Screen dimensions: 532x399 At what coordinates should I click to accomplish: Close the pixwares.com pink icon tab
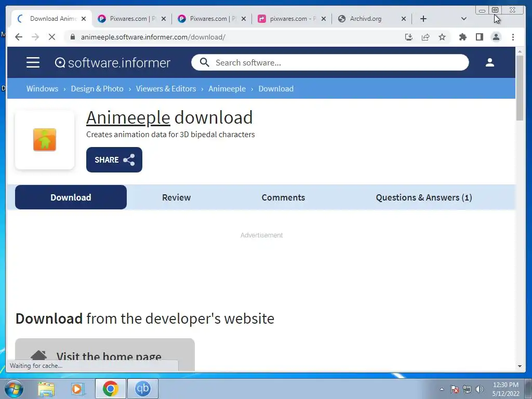coord(324,19)
